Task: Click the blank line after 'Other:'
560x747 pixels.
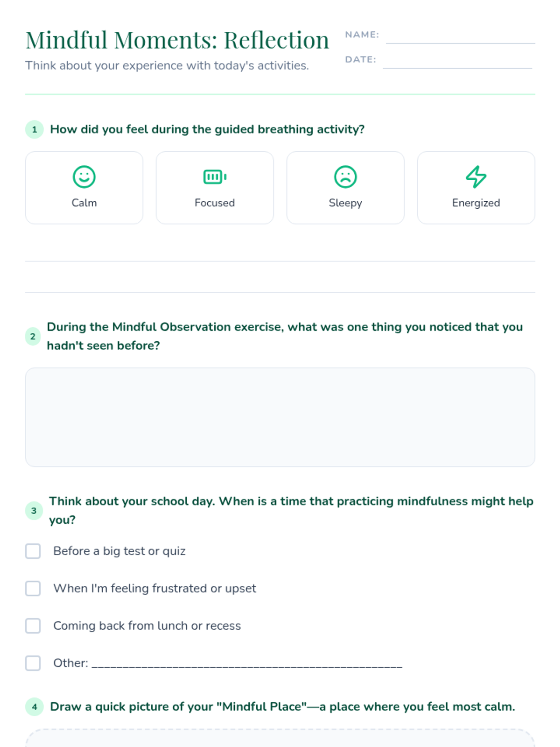Action: pos(247,664)
